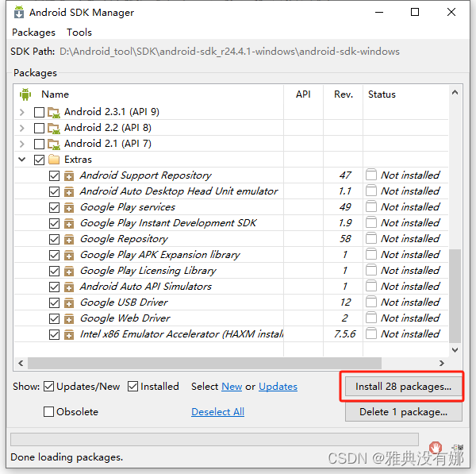Image resolution: width=476 pixels, height=474 pixels.
Task: Click the Android 2.3.1 (API 9) folder icon
Action: point(54,113)
